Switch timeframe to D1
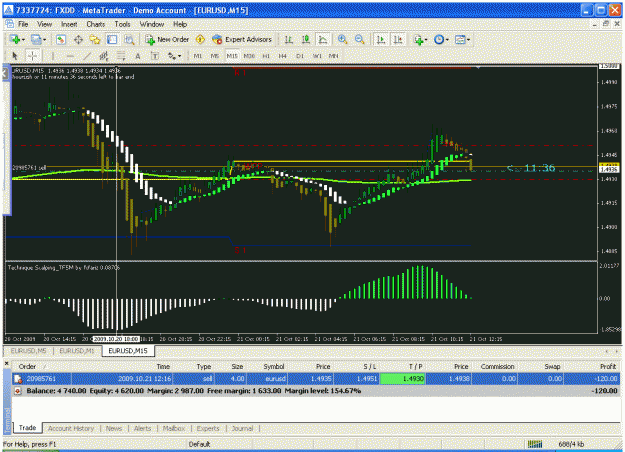This screenshot has width=625, height=452. pos(300,56)
